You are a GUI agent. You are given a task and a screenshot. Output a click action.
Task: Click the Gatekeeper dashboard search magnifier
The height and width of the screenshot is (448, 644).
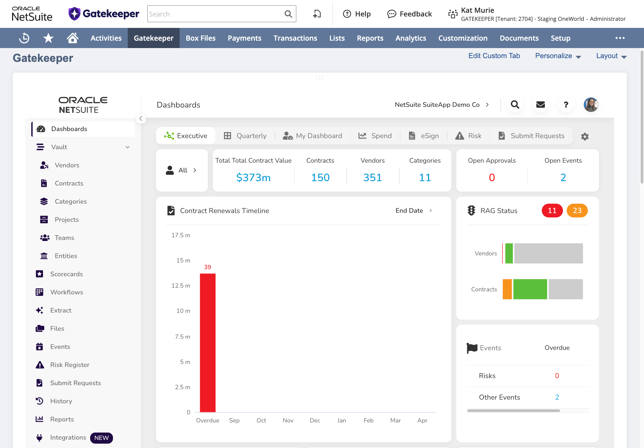pos(515,105)
